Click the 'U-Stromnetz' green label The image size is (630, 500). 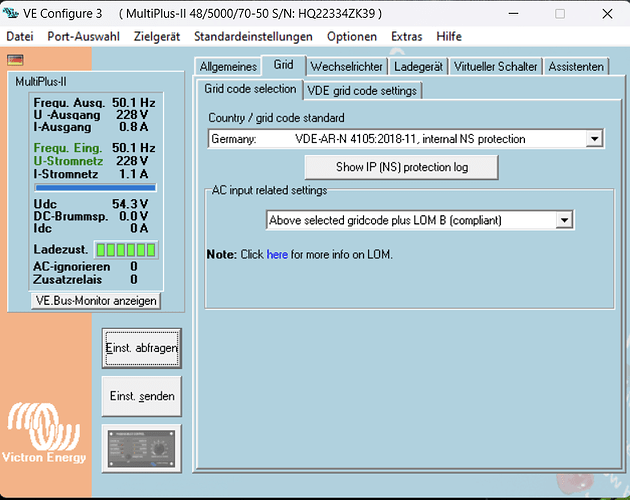(x=68, y=161)
